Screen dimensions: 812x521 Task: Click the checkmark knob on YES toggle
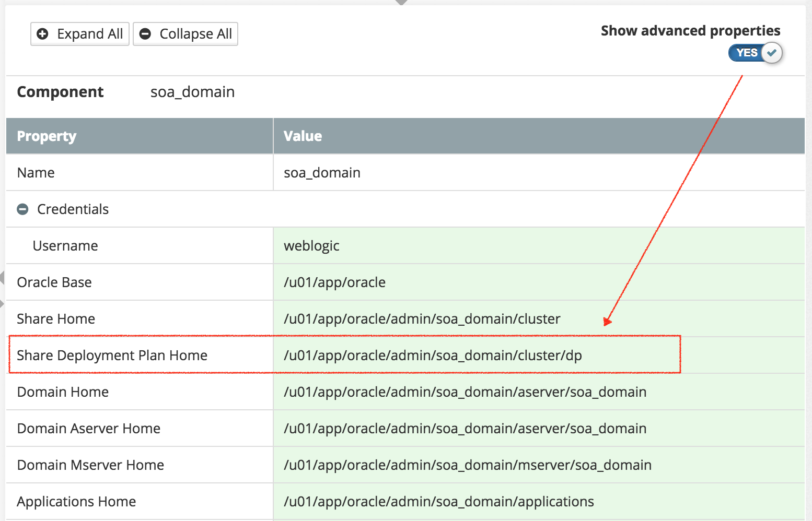coord(772,53)
